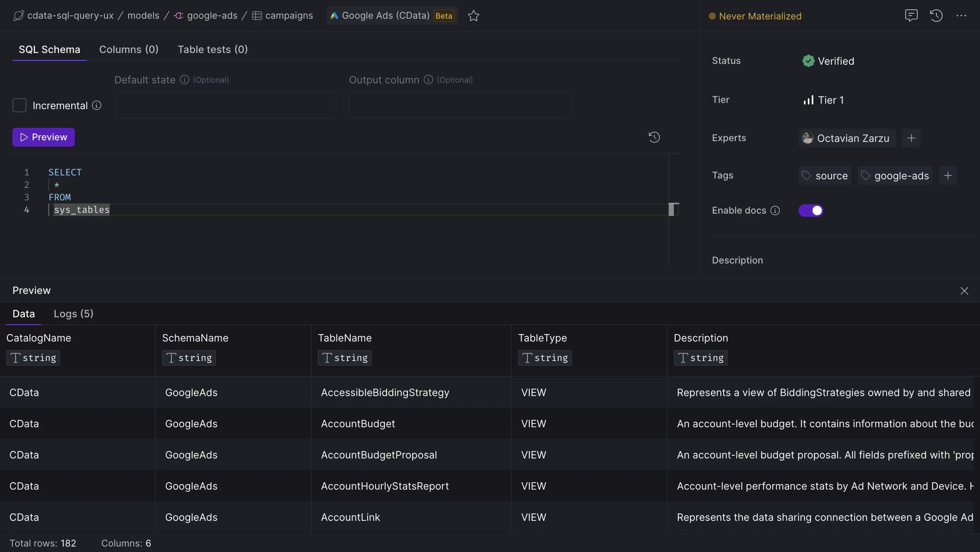Click GoogleAds in the AccountLink row
The image size is (980, 552).
(x=191, y=517)
